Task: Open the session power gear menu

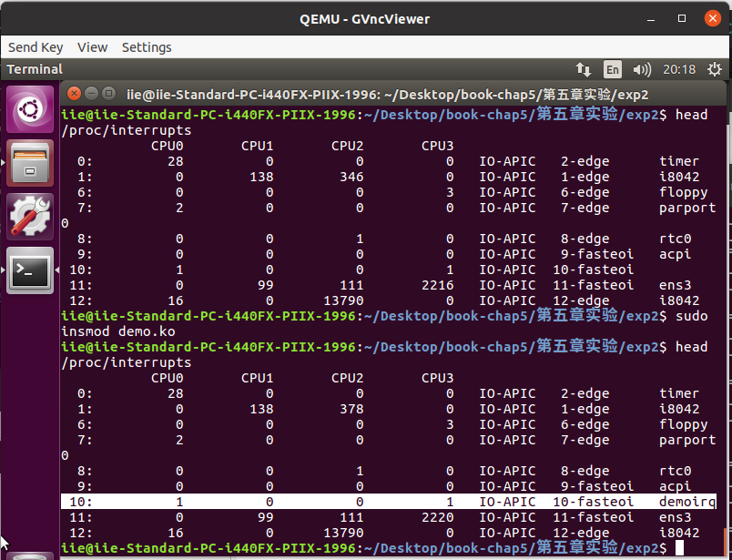Action: click(715, 69)
